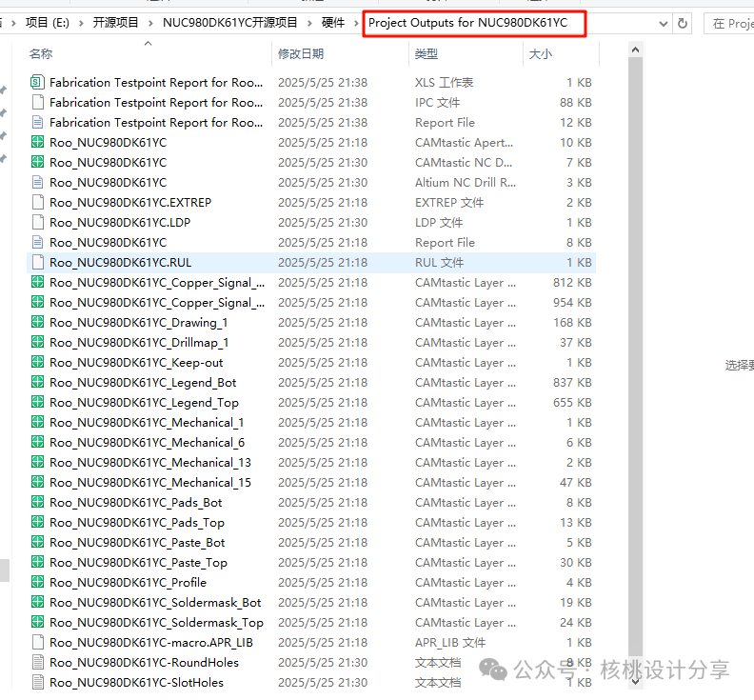
Task: Click the file list scrollbar up arrow
Action: click(635, 50)
